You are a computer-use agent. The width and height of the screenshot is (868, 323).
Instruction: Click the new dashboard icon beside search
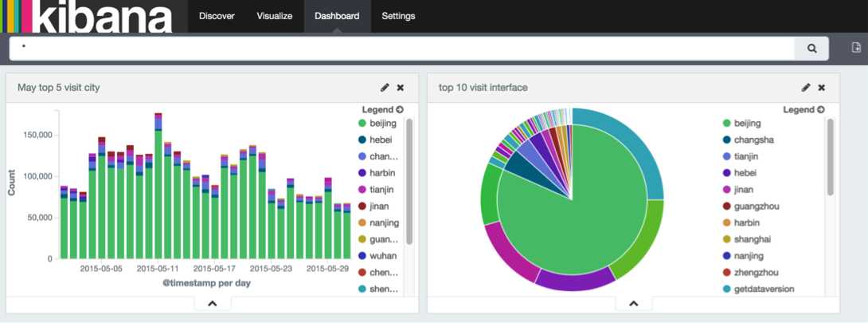click(856, 48)
